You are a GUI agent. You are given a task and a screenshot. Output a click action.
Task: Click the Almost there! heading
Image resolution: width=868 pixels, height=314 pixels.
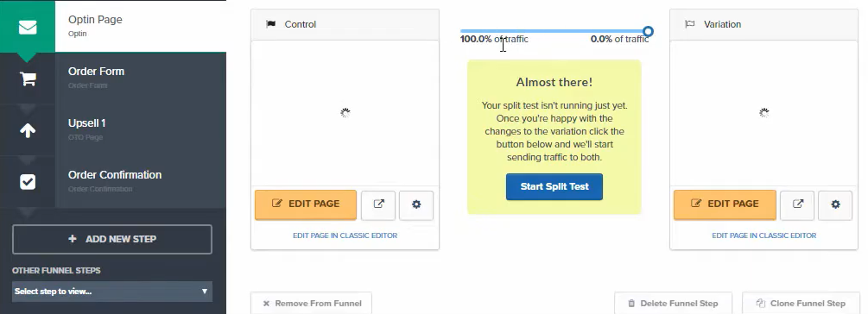(x=554, y=82)
